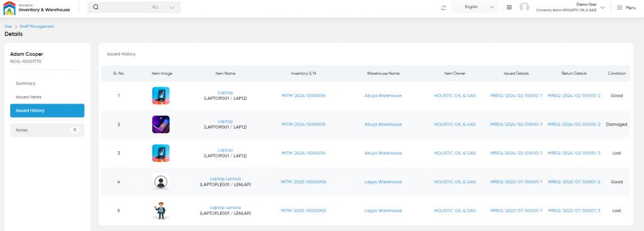Image resolution: width=644 pixels, height=231 pixels.
Task: Open HOLISTIC OIL & GAS owner in row 3
Action: click(x=455, y=153)
